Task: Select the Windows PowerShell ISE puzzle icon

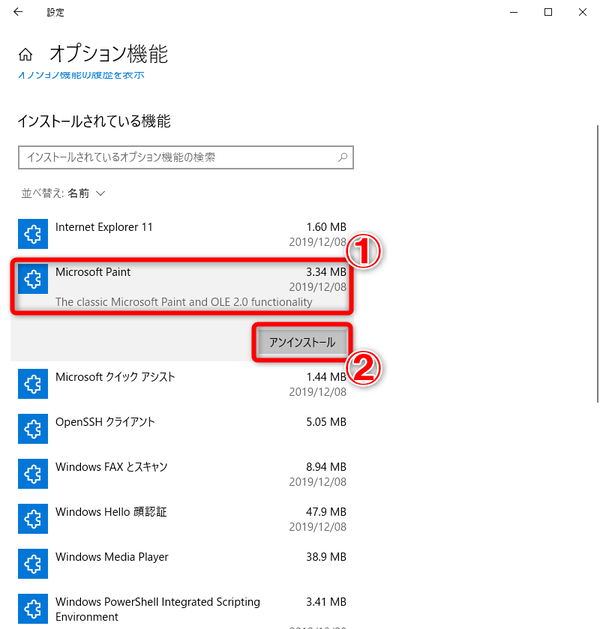Action: [x=33, y=609]
